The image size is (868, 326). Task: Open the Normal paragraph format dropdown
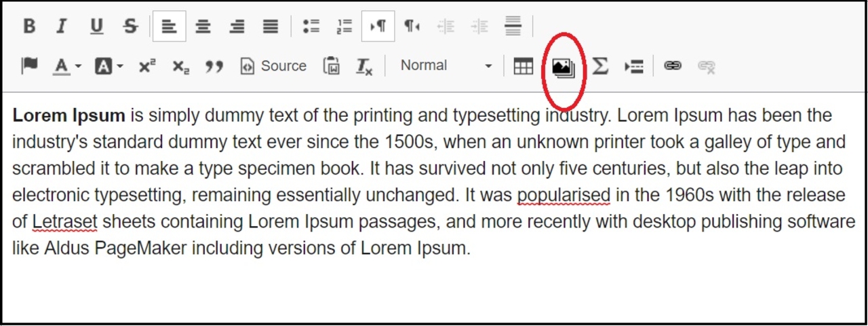446,66
